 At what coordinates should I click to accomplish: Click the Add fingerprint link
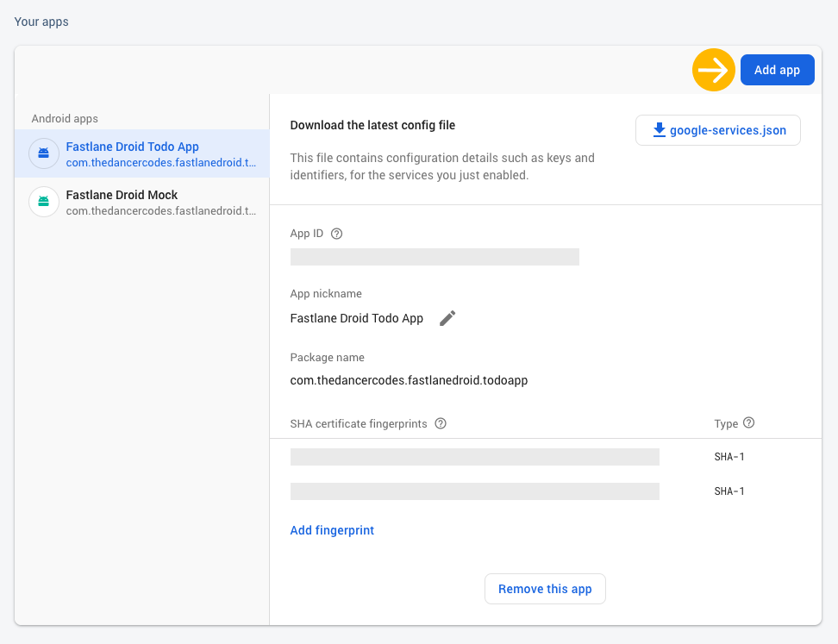(332, 530)
